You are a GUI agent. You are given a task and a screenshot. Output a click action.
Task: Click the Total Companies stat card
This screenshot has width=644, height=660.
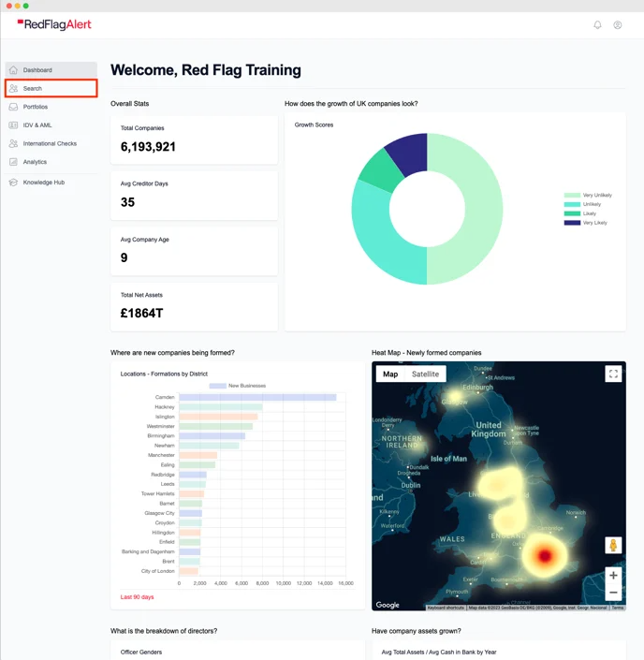[x=194, y=140]
